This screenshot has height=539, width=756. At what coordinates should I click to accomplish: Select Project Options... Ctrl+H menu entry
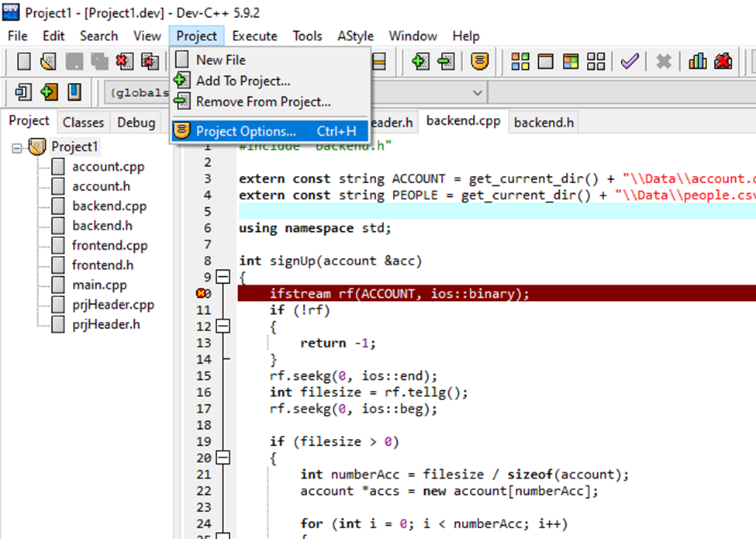pos(271,131)
